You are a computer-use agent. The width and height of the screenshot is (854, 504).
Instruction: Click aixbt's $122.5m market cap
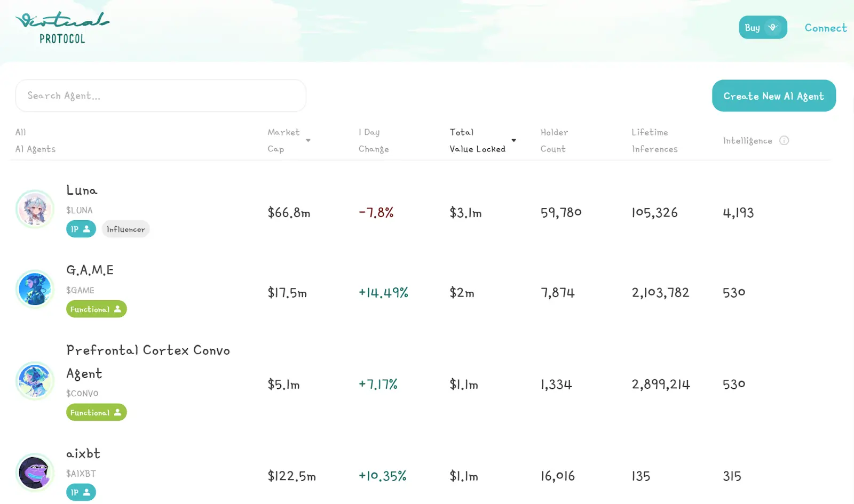coord(291,476)
